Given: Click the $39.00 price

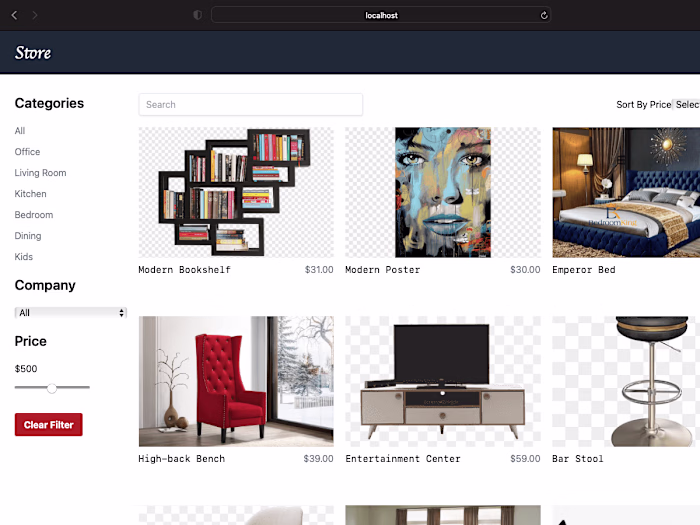Looking at the screenshot, I should coord(318,458).
